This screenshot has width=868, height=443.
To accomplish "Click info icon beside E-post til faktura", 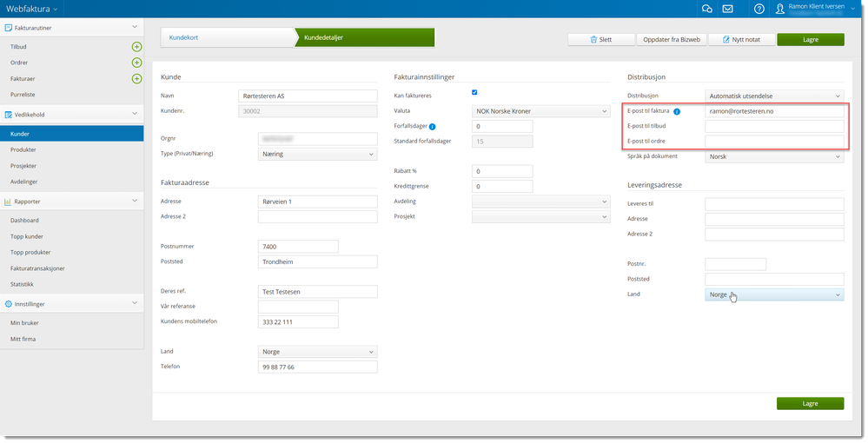I will coord(677,112).
